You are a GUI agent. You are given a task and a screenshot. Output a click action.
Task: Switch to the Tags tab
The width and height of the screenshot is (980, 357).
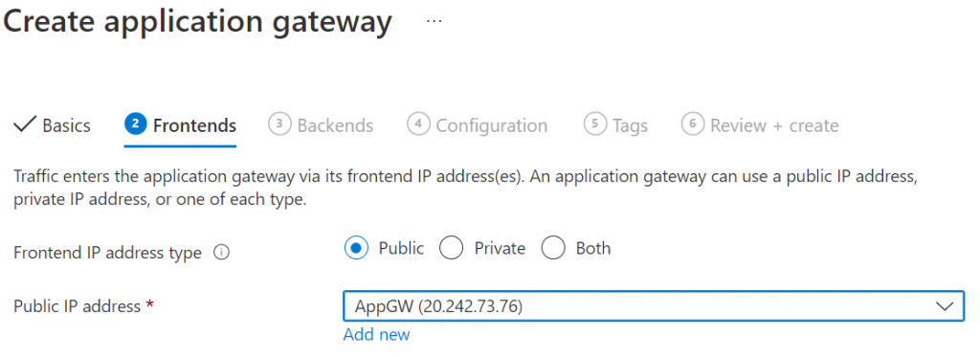tap(630, 125)
